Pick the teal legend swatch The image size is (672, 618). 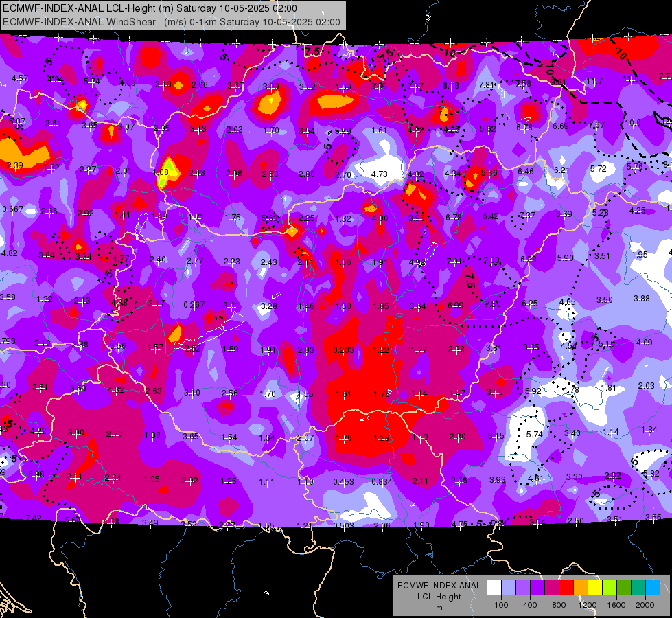point(638,588)
